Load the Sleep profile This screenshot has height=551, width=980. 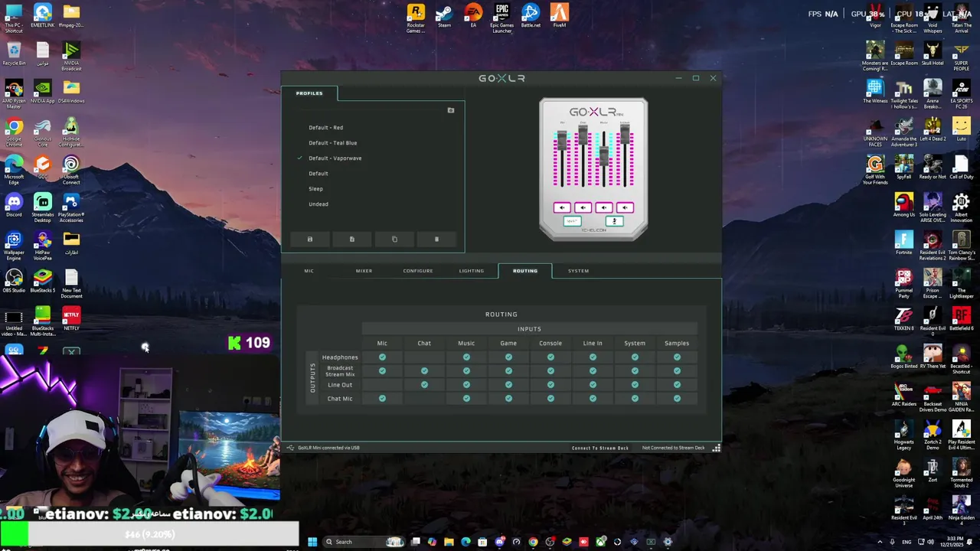coord(316,189)
